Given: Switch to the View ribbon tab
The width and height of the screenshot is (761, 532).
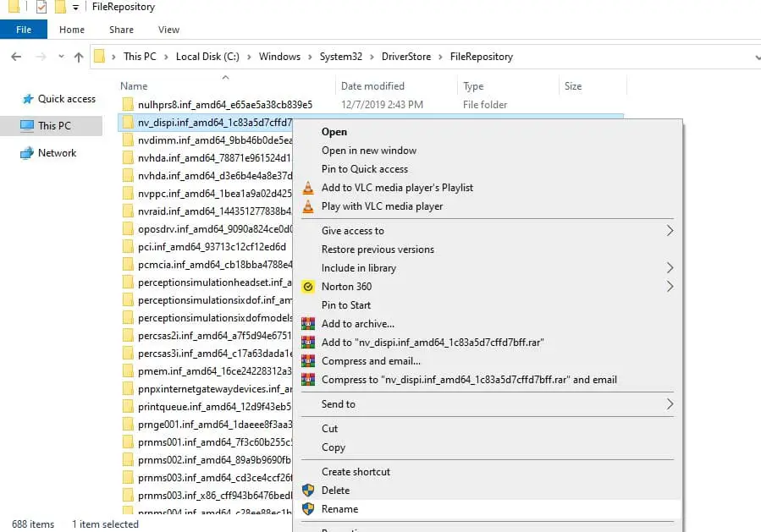Looking at the screenshot, I should tap(168, 30).
